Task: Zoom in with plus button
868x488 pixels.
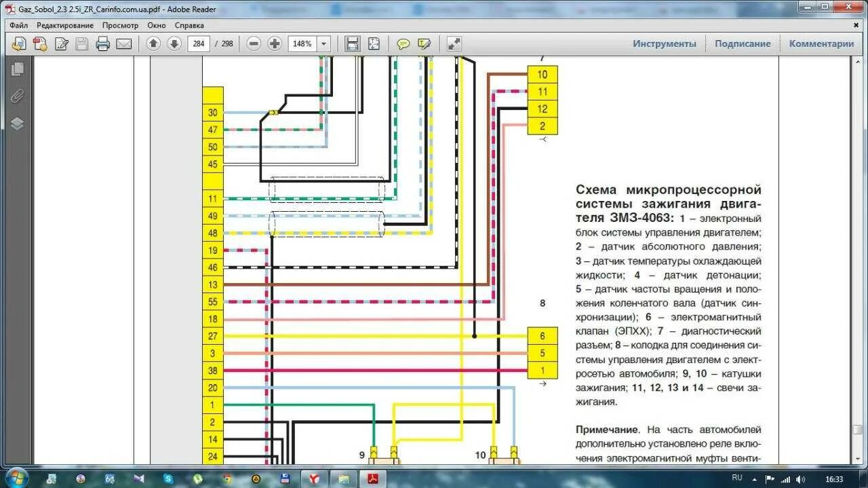Action: pos(275,43)
